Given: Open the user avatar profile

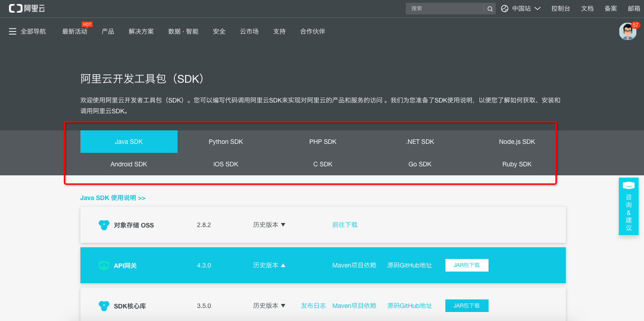Looking at the screenshot, I should click(627, 31).
